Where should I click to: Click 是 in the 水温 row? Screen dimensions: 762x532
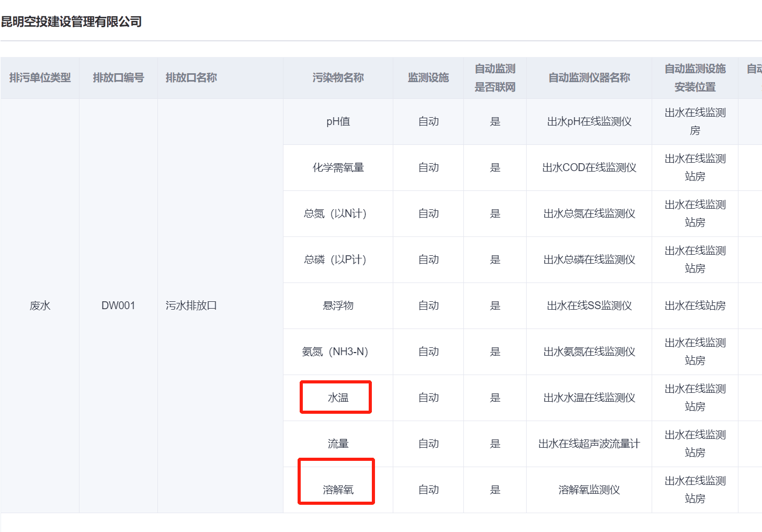[x=495, y=398]
